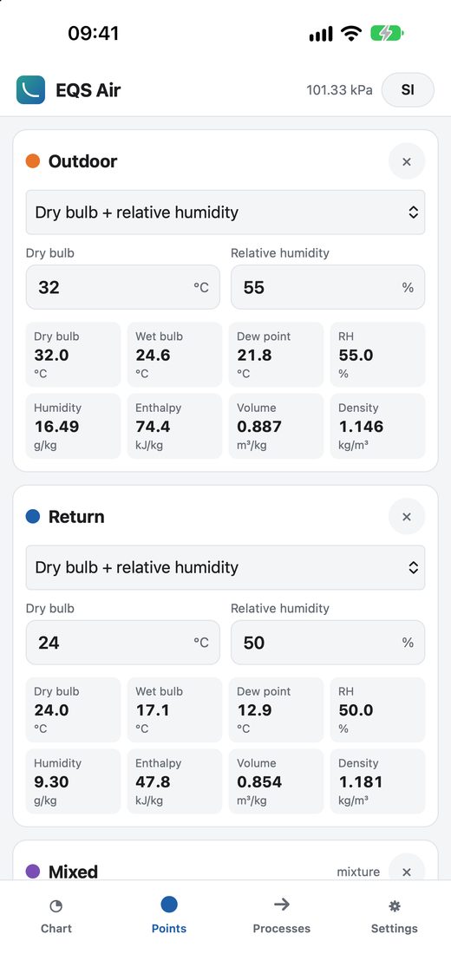Open the Chart tab pie icon

[x=56, y=905]
